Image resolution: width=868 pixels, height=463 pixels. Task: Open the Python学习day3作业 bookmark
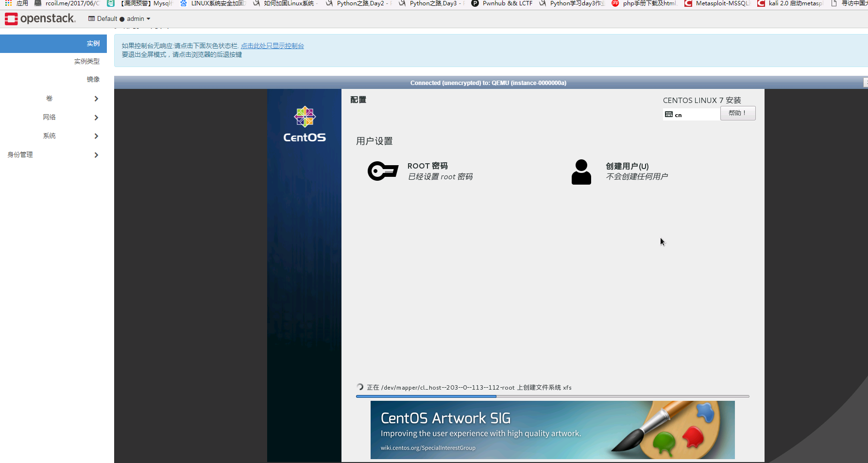(x=572, y=3)
